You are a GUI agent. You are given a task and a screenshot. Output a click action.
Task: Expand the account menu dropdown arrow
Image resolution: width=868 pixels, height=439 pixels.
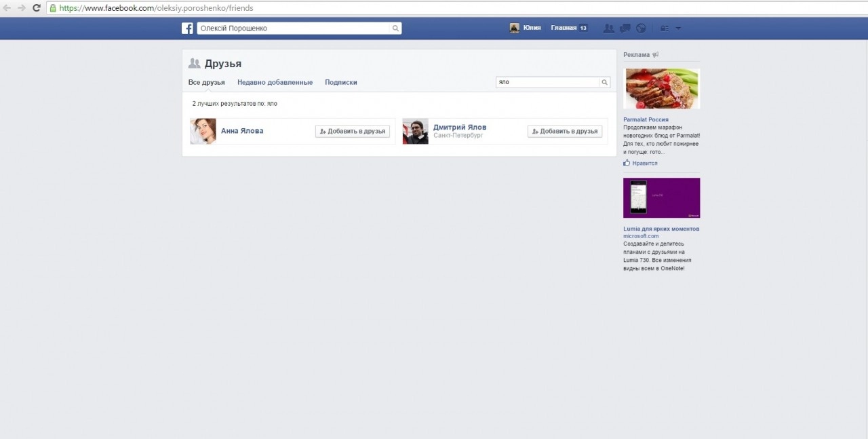pos(678,28)
